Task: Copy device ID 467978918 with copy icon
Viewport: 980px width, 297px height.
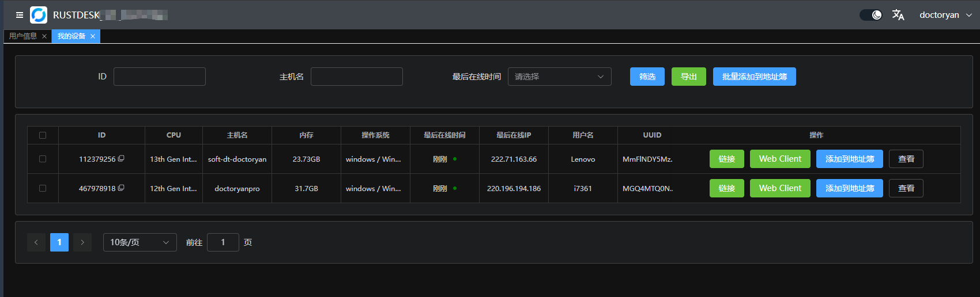Action: tap(121, 188)
